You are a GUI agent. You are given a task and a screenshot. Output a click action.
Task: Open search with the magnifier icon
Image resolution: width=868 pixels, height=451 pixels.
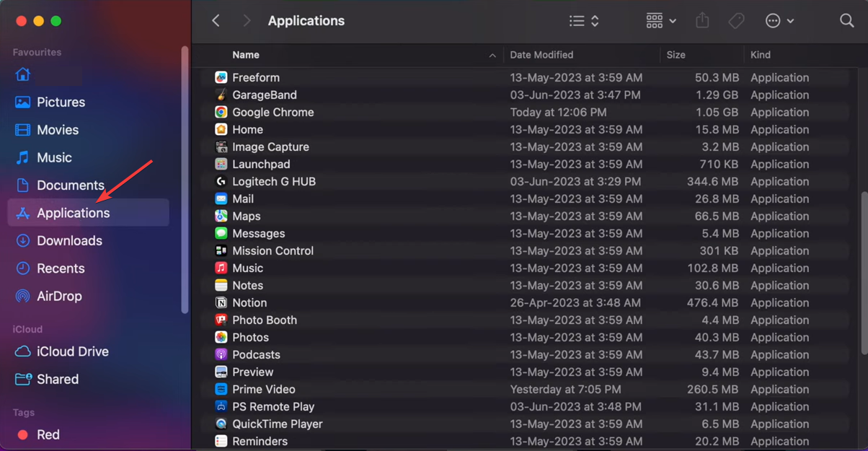(847, 21)
